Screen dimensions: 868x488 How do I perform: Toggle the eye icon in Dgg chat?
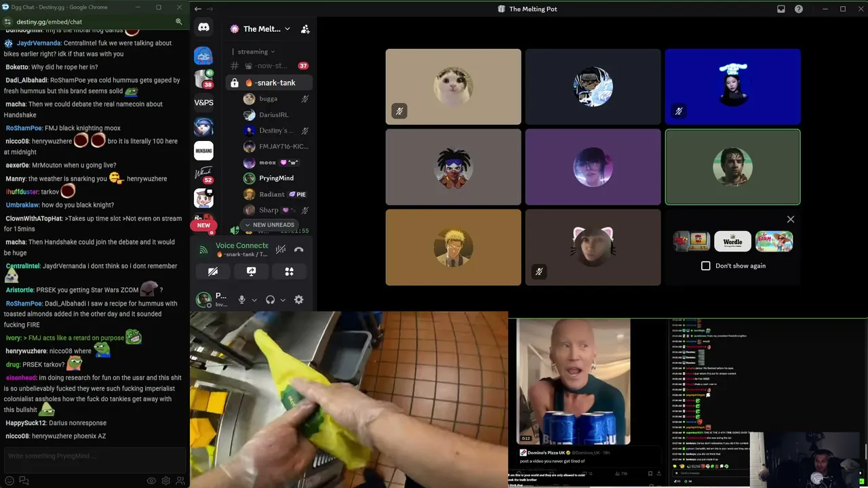pos(151,481)
